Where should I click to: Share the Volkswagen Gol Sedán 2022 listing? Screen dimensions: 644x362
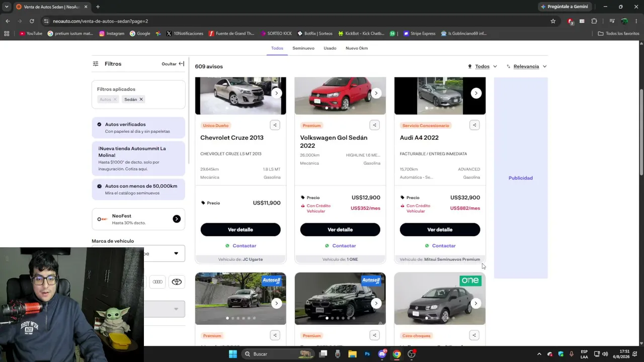374,125
